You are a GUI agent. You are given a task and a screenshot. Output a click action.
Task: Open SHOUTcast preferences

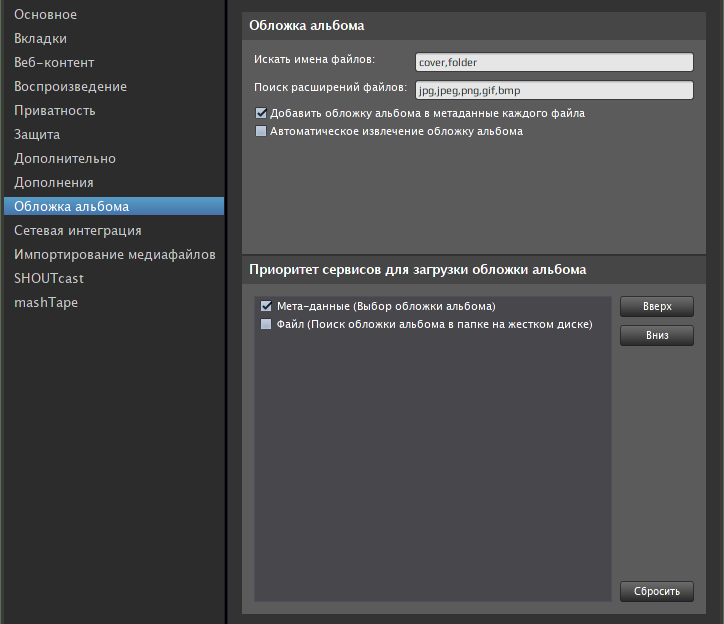[48, 279]
